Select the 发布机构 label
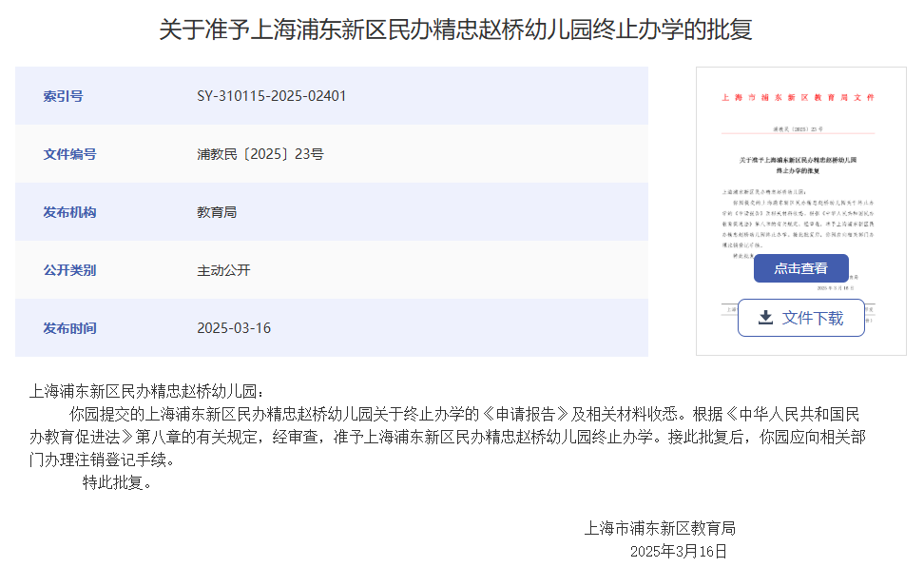924x587 pixels. point(69,212)
